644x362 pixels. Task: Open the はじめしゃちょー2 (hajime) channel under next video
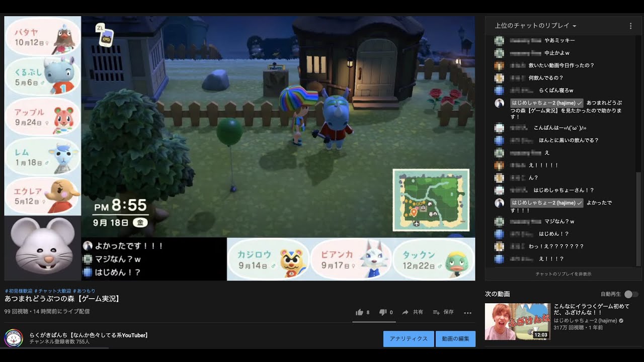coord(585,320)
